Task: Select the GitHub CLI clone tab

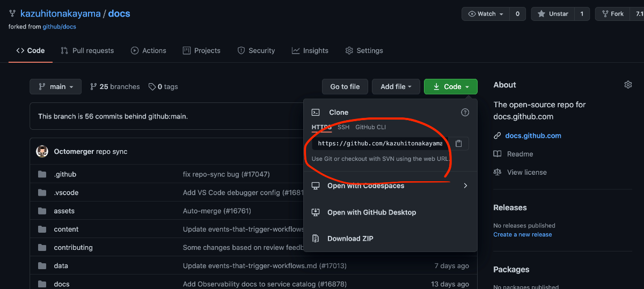Action: click(370, 127)
